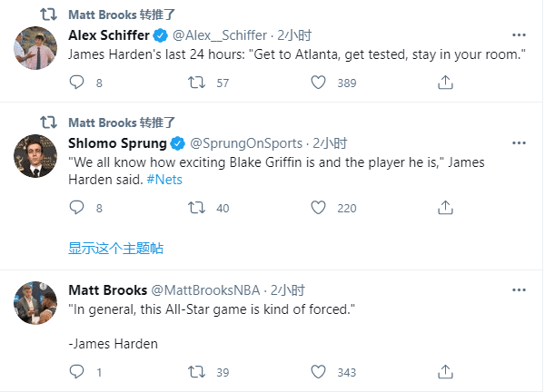Open more options on Shlomo Sprung's tweet
This screenshot has width=545, height=392.
point(519,142)
